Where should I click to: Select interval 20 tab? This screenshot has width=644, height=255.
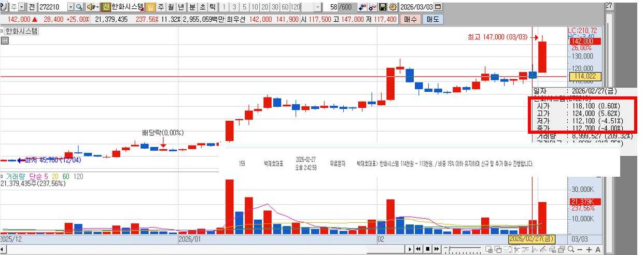(264, 7)
